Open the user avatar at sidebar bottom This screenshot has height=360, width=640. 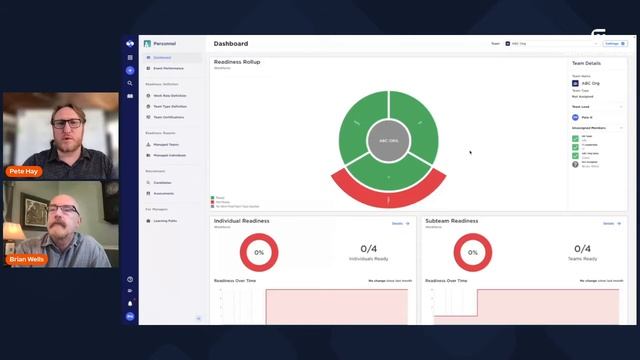[x=130, y=316]
